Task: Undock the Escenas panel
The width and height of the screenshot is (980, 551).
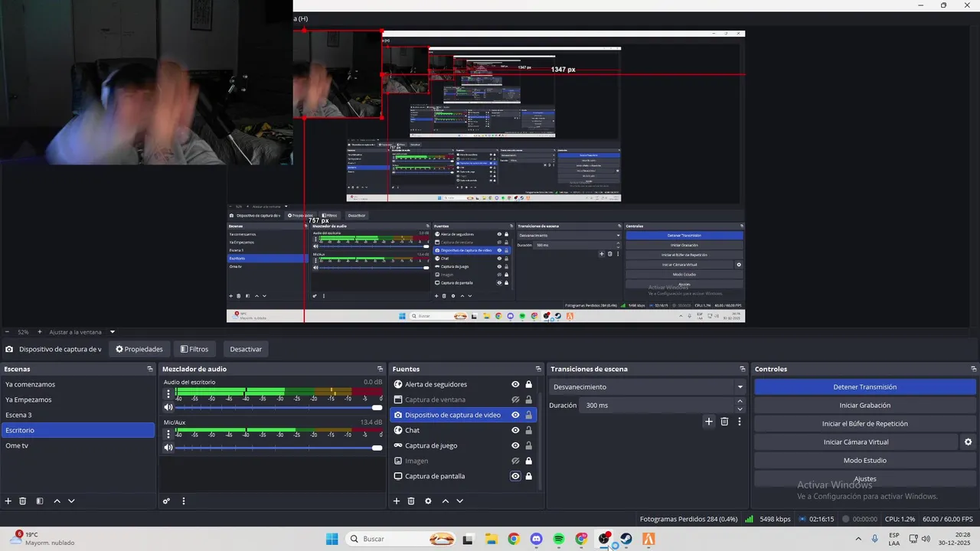Action: click(x=150, y=369)
